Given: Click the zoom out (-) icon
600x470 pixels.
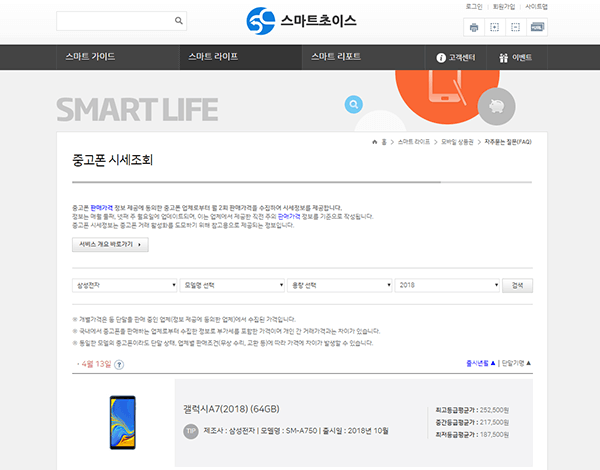Looking at the screenshot, I should [x=515, y=27].
